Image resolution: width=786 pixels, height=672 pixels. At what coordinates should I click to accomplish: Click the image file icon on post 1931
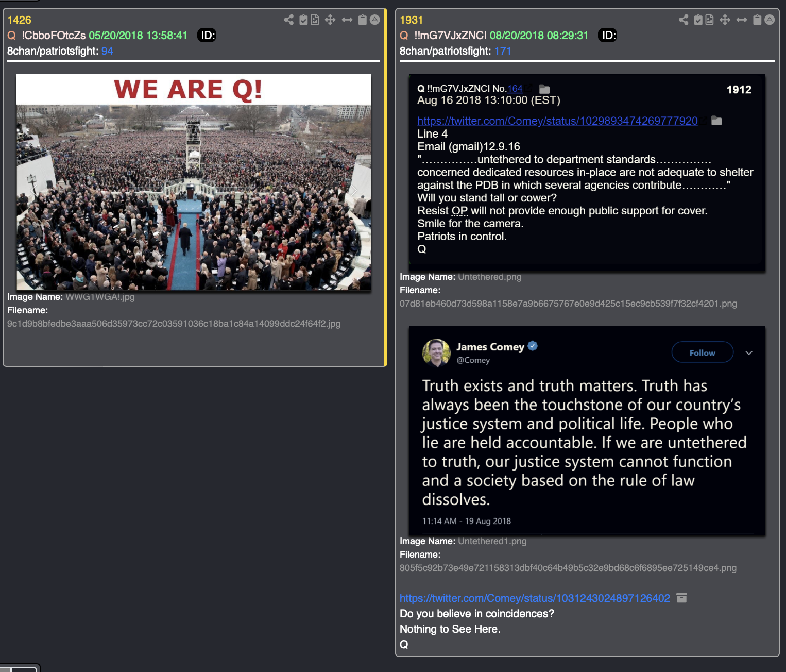point(709,20)
